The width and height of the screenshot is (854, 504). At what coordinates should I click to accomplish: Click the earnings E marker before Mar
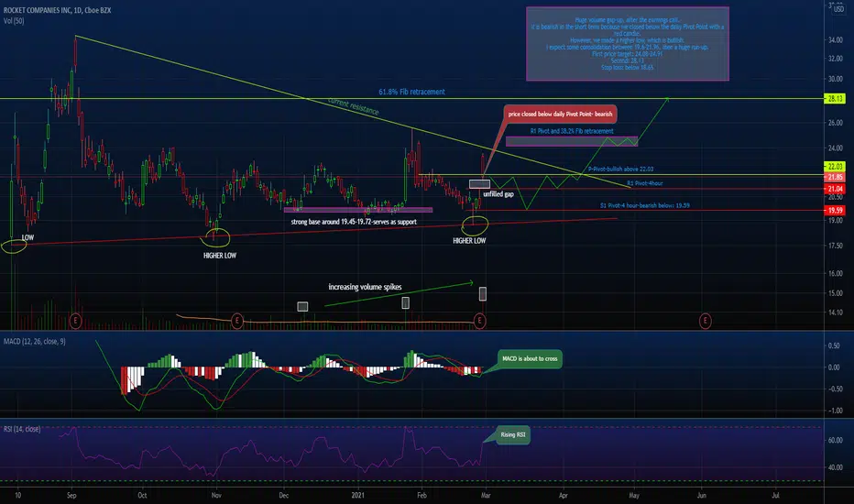[479, 321]
